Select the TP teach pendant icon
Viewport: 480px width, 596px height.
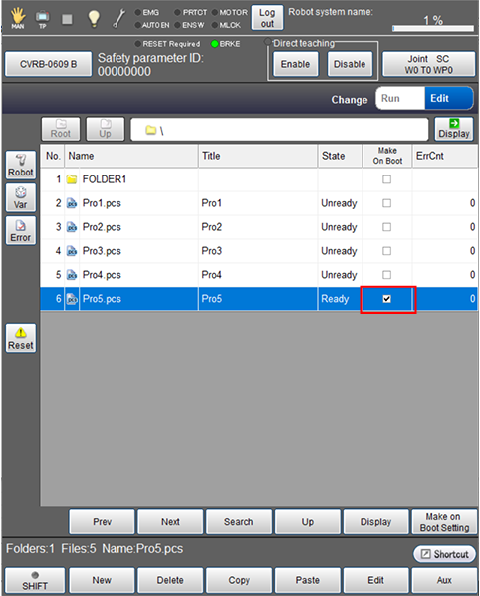point(43,19)
